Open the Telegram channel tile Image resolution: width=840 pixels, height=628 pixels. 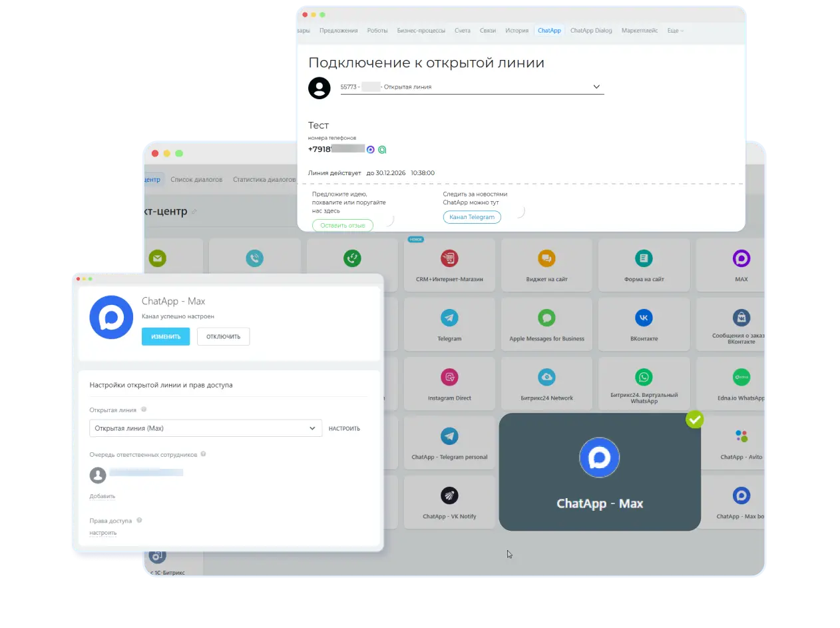(x=449, y=324)
